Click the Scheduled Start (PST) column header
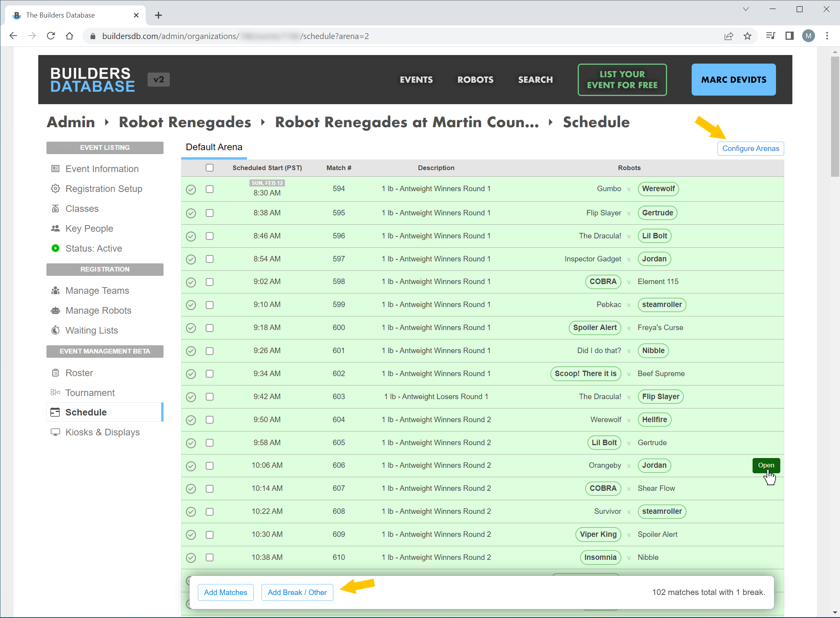 tap(267, 168)
